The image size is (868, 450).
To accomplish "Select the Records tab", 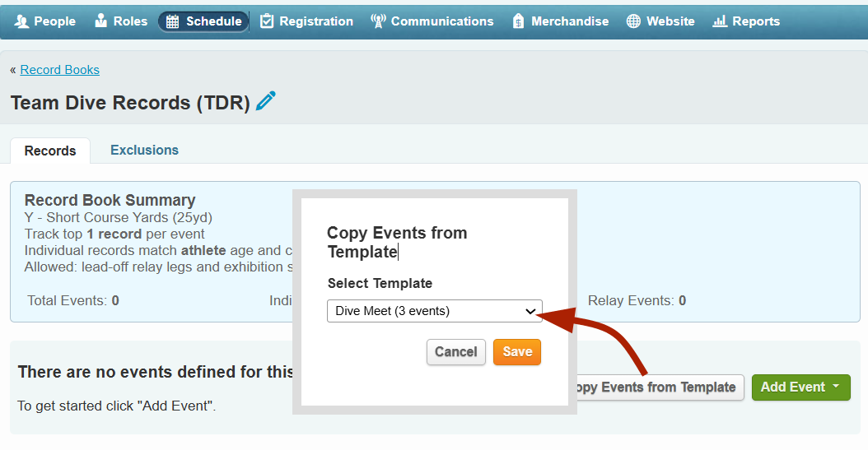I will pyautogui.click(x=50, y=151).
